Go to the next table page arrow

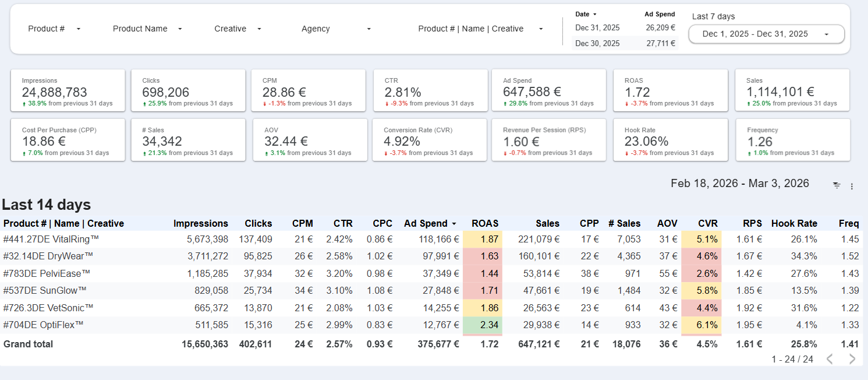[x=852, y=359]
